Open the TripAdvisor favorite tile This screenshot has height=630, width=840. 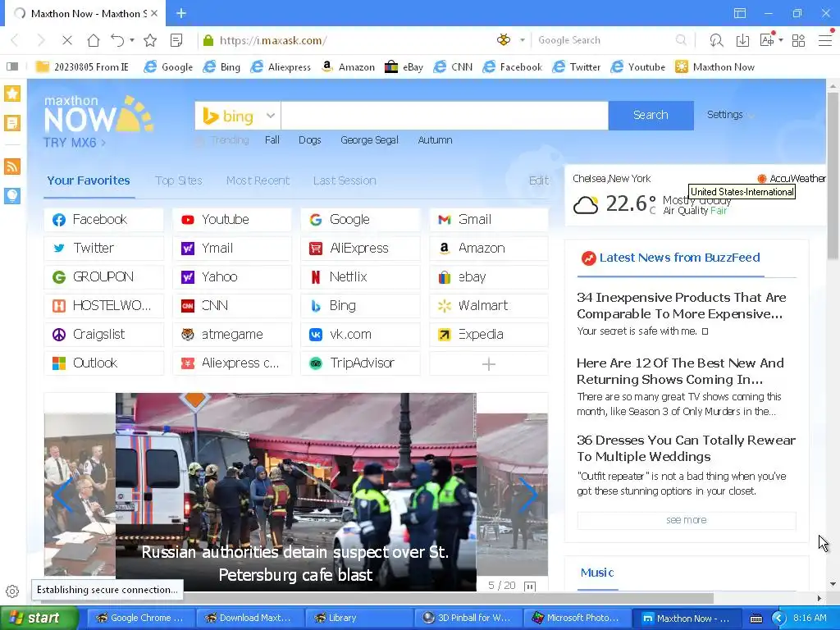coord(361,363)
